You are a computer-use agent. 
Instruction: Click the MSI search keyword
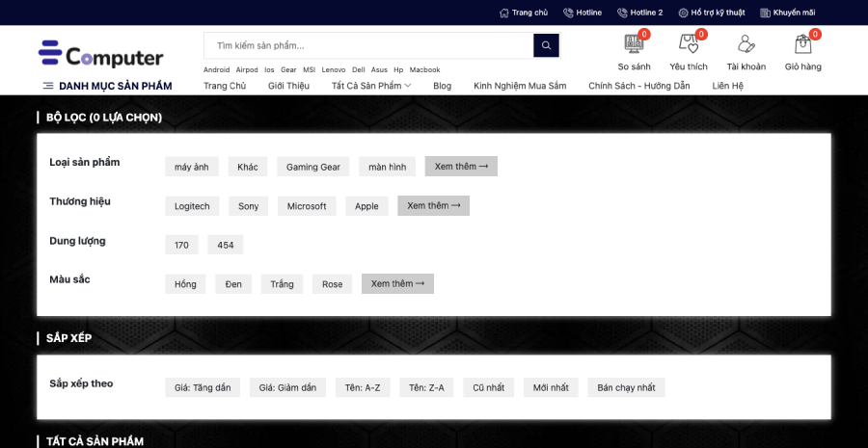pos(309,69)
